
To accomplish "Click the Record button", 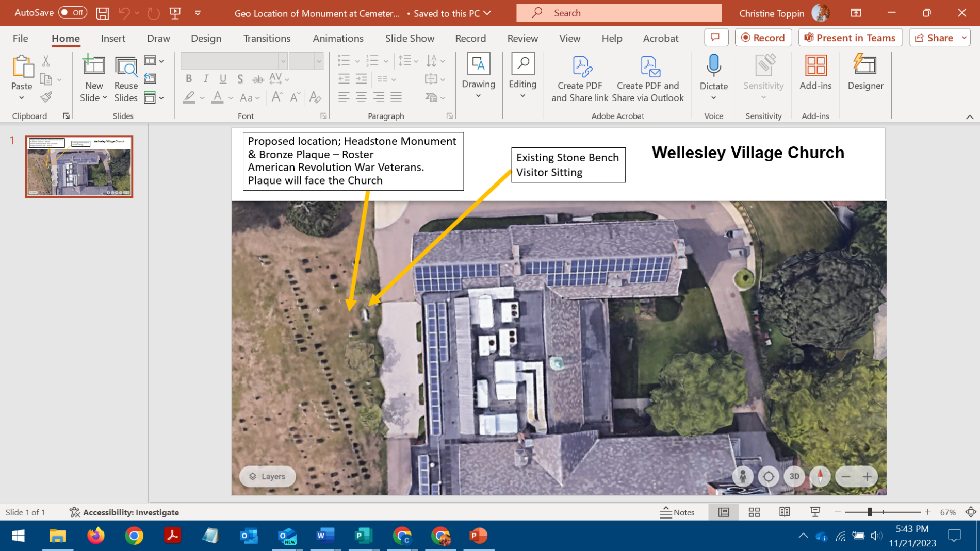I will [763, 38].
